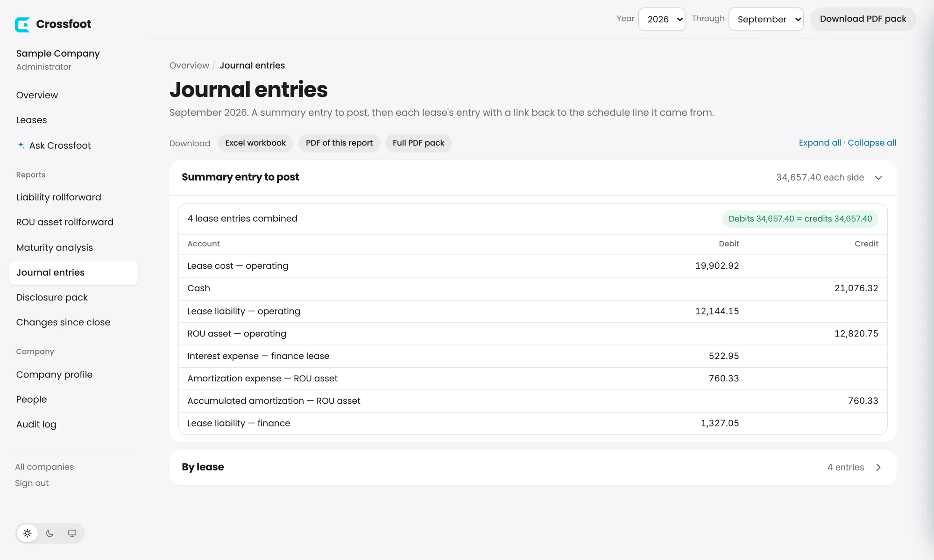The image size is (934, 560).
Task: Click Interest expense — finance lease row
Action: click(533, 356)
